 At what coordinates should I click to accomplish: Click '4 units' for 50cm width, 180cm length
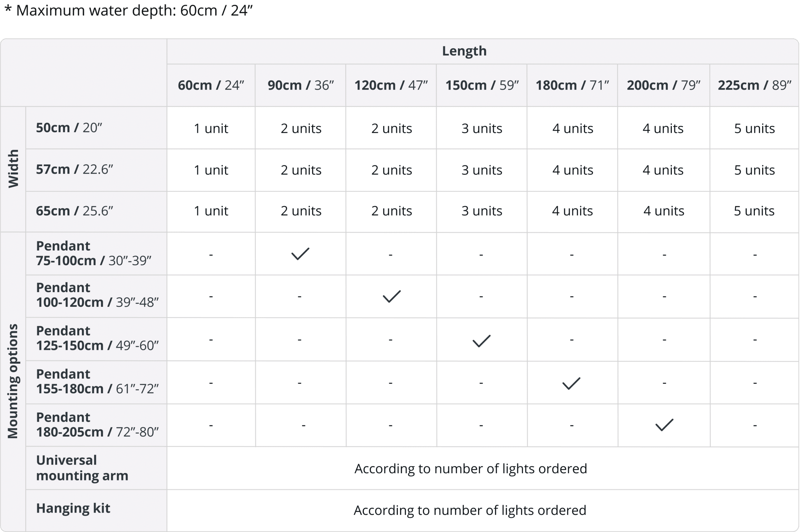pyautogui.click(x=572, y=129)
